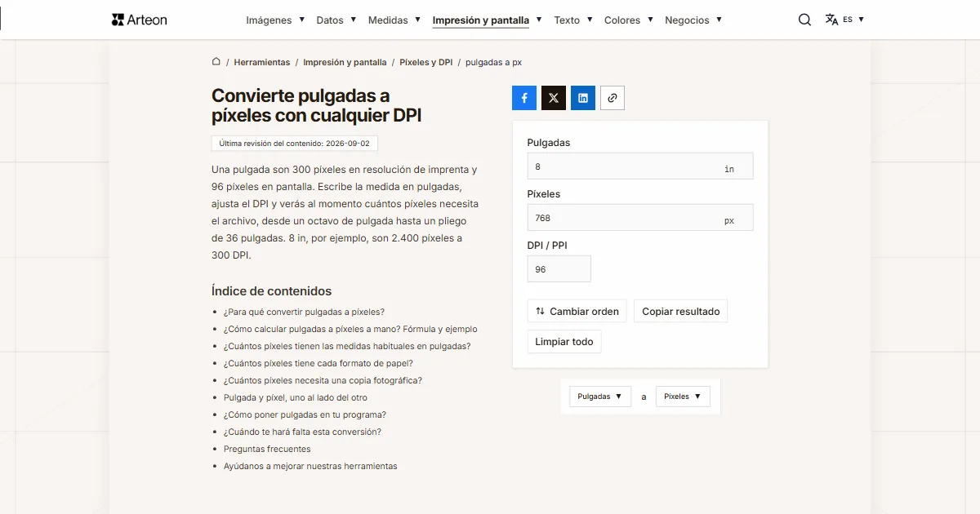Expand the Colores menu
This screenshot has height=514, width=980.
tap(629, 20)
